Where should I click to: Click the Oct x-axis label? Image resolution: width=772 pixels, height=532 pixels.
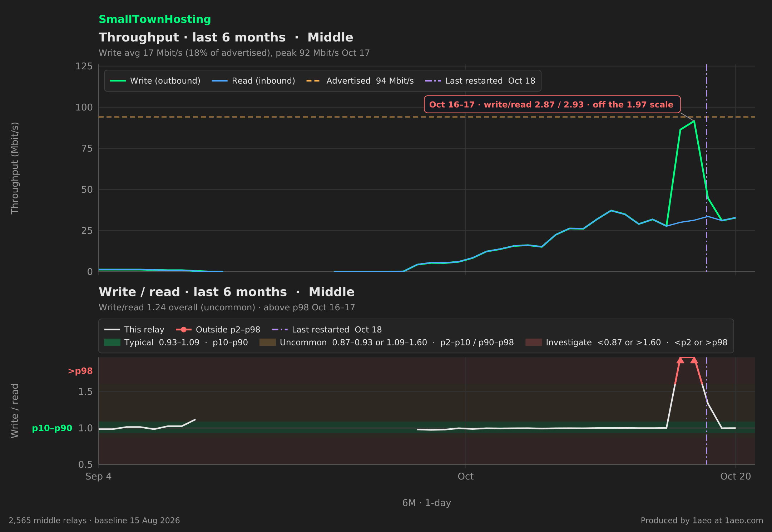point(466,477)
